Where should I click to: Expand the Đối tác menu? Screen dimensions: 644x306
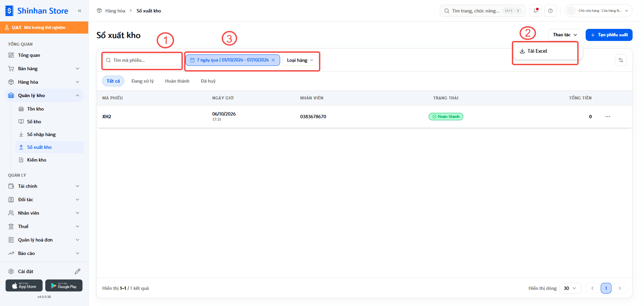tap(44, 200)
